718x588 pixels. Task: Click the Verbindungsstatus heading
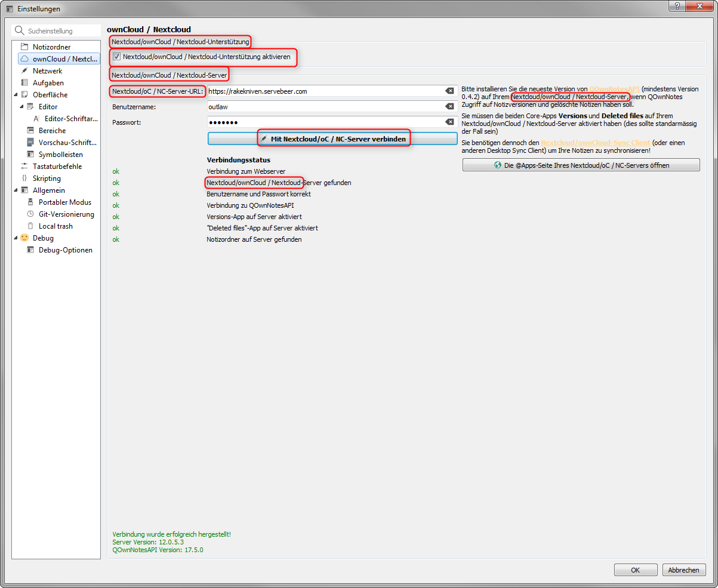pyautogui.click(x=239, y=160)
